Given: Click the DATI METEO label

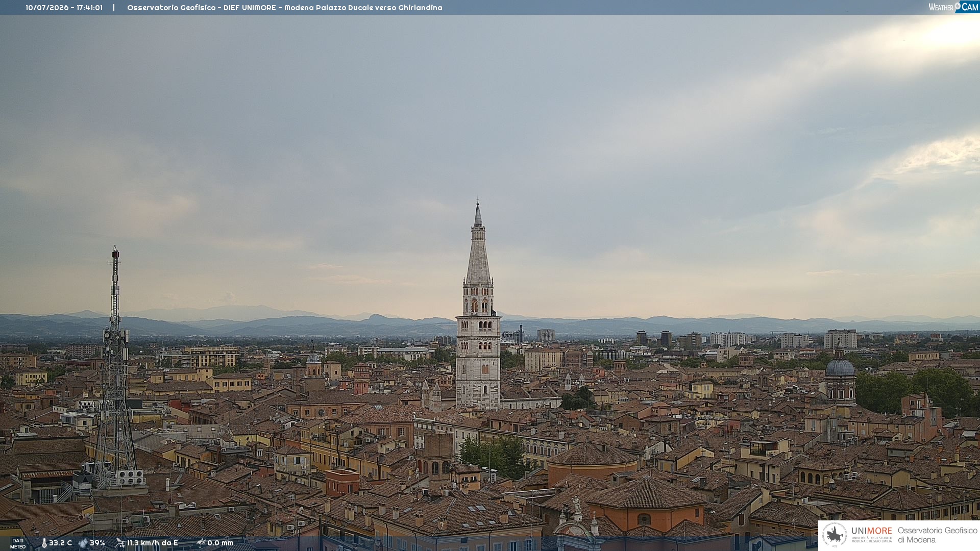Looking at the screenshot, I should pyautogui.click(x=18, y=543).
